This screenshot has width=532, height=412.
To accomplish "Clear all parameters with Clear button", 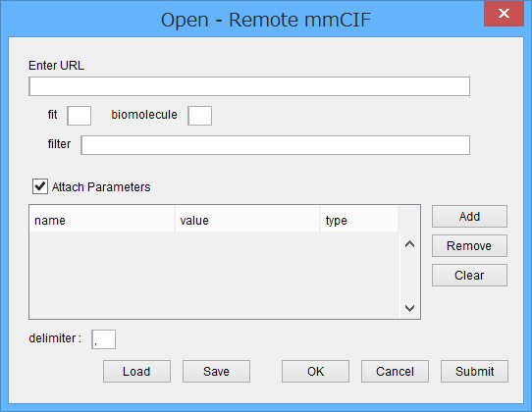I will coord(469,276).
